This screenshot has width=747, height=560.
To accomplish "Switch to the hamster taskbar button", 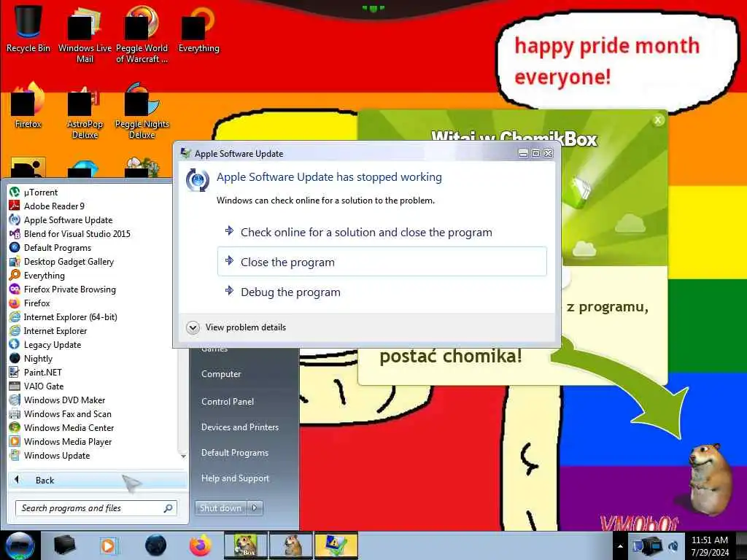I will [x=291, y=545].
